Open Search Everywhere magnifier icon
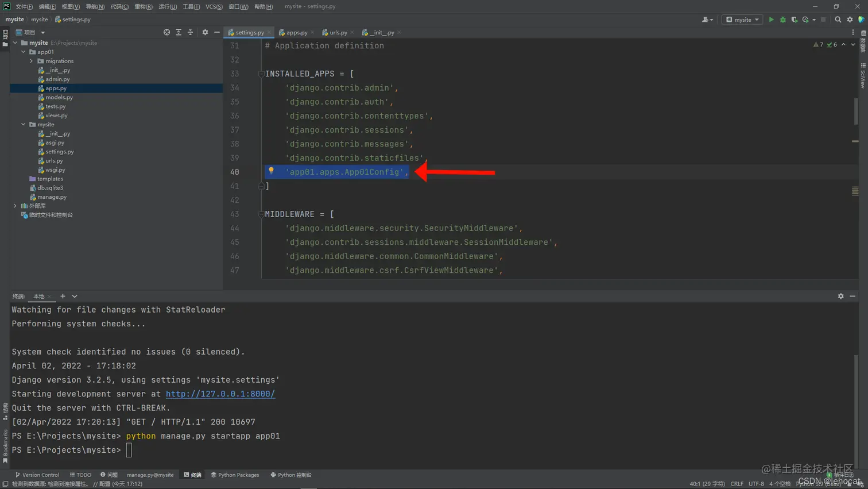Image resolution: width=868 pixels, height=489 pixels. [838, 20]
